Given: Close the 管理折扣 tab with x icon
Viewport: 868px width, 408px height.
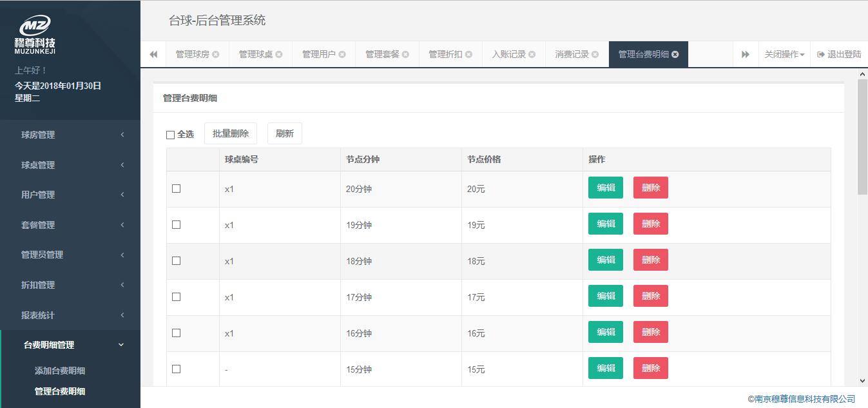Looking at the screenshot, I should (469, 55).
